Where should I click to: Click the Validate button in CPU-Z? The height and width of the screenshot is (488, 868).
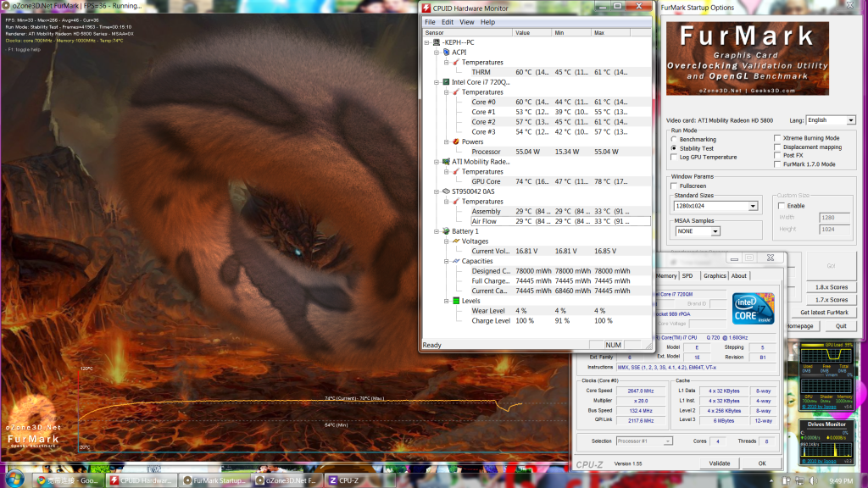719,463
